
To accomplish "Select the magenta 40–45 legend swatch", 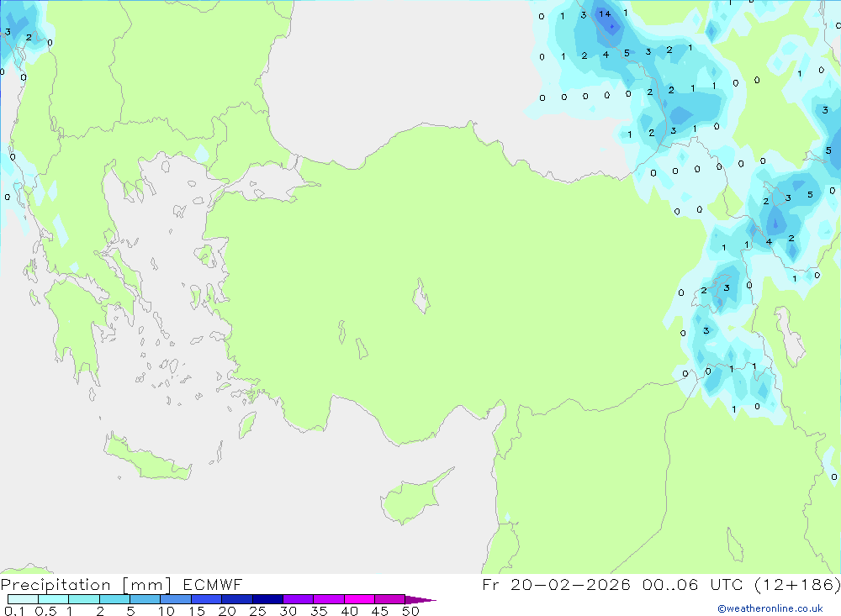I will [359, 599].
